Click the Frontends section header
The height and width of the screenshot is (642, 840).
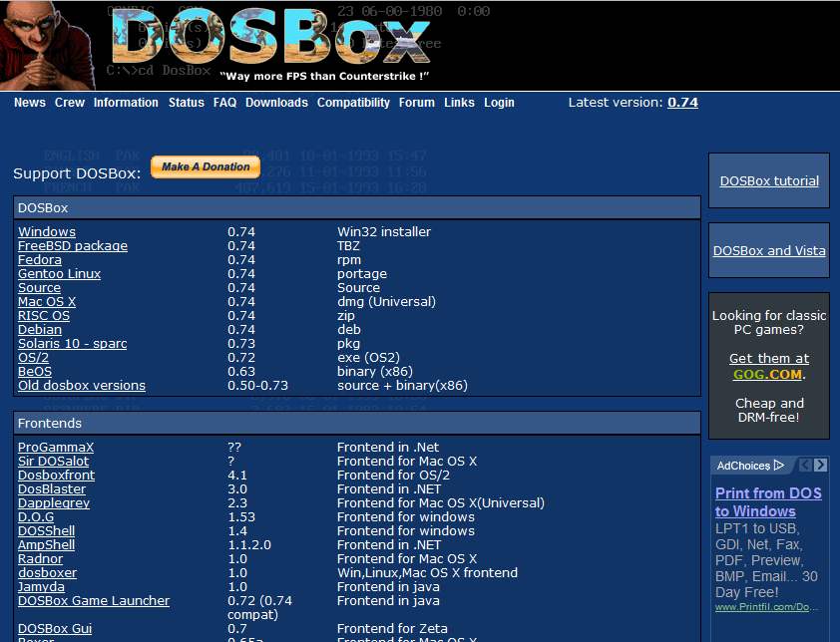357,423
